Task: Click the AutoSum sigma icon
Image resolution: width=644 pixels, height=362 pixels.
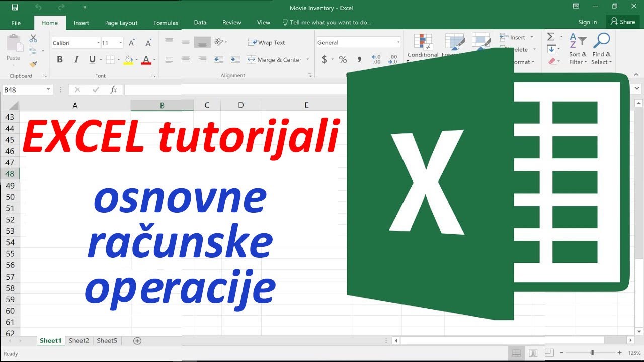Action: coord(551,37)
